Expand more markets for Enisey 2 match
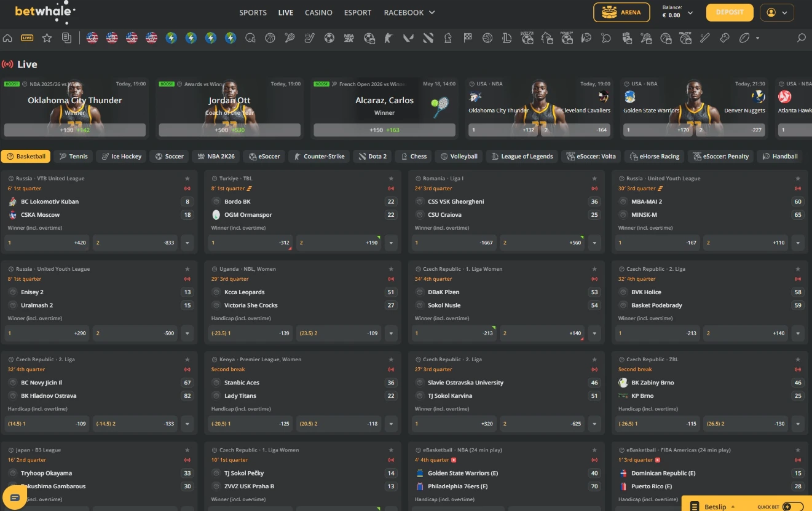Viewport: 812px width, 511px height. 187,334
